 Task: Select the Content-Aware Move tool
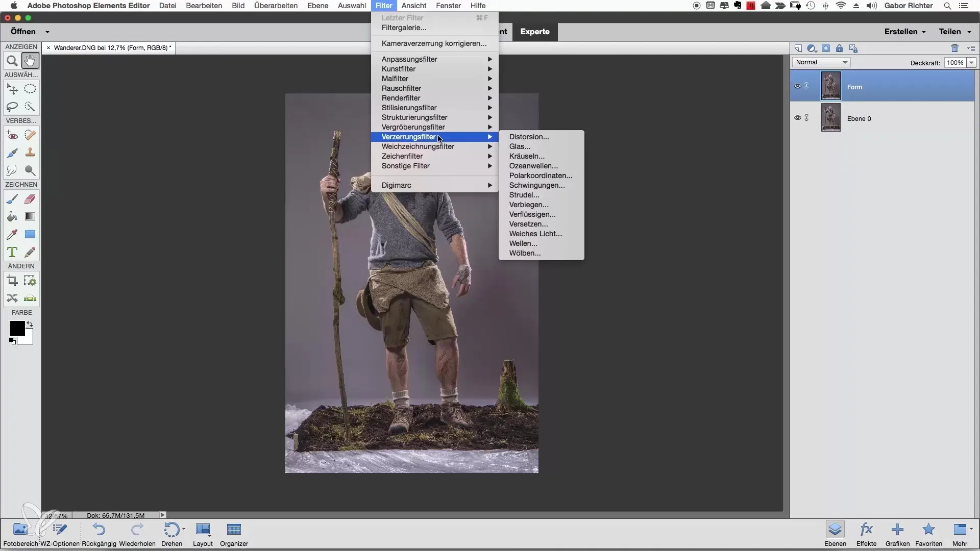[x=12, y=298]
